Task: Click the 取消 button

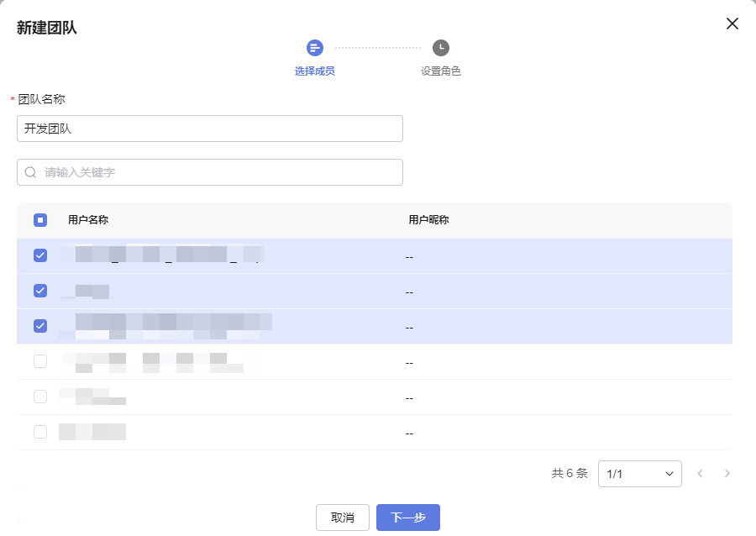Action: 343,518
